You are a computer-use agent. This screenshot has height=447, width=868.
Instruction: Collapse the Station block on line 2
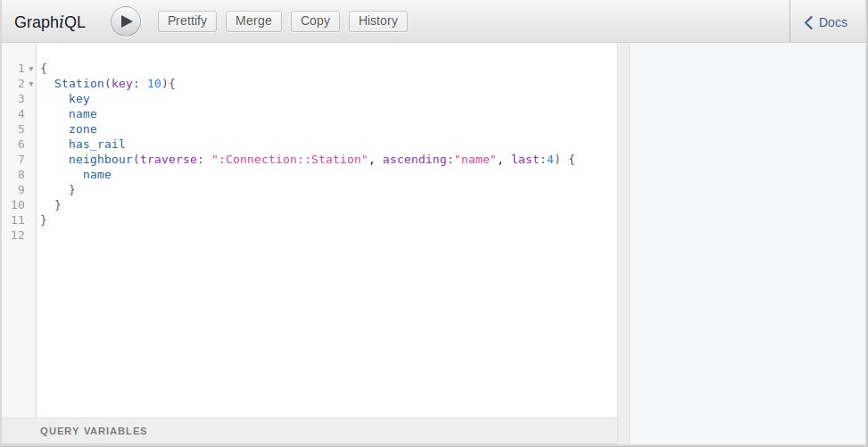click(x=31, y=84)
